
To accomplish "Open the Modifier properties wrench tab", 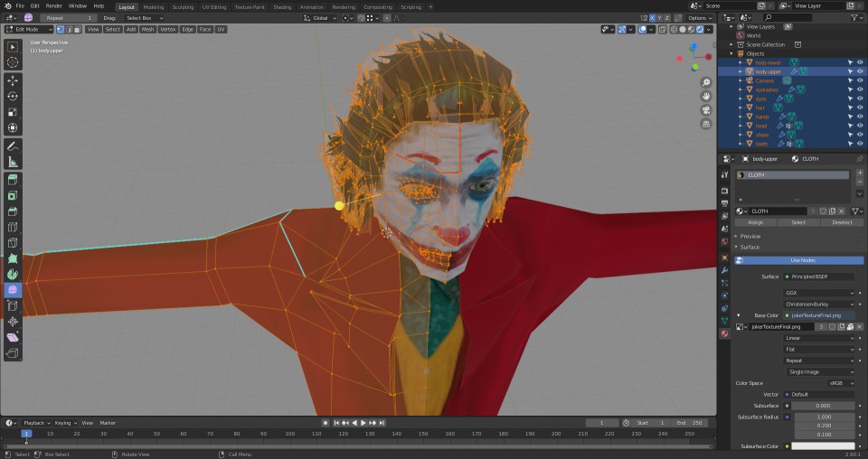I will [x=724, y=270].
